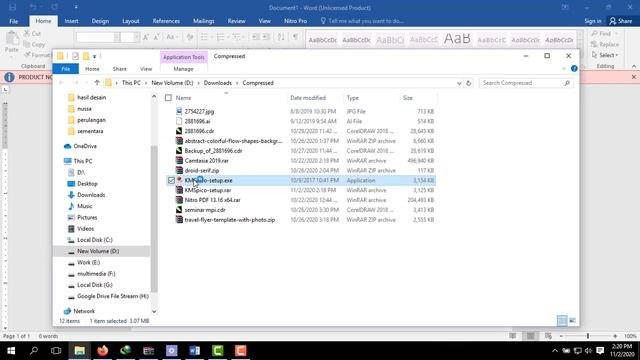Open File Explorer from the taskbar

click(80, 351)
